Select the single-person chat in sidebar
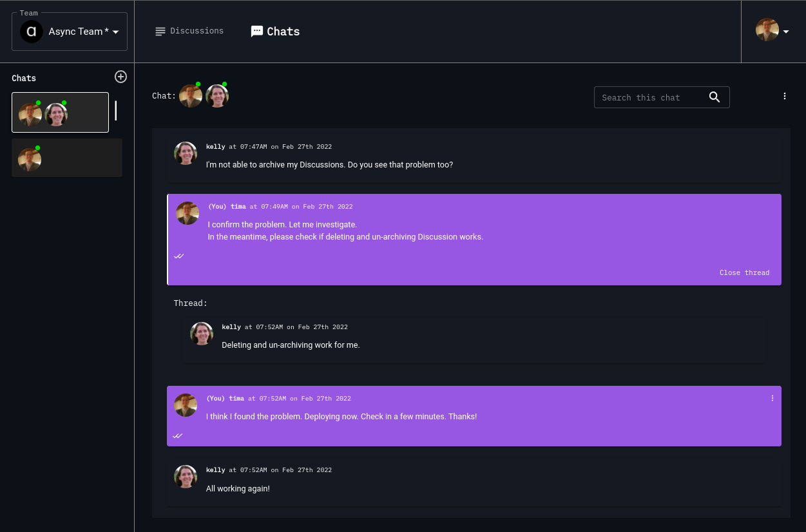This screenshot has height=532, width=806. 67,158
